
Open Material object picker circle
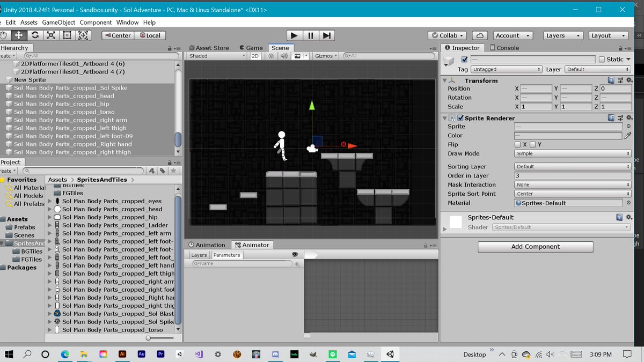628,203
